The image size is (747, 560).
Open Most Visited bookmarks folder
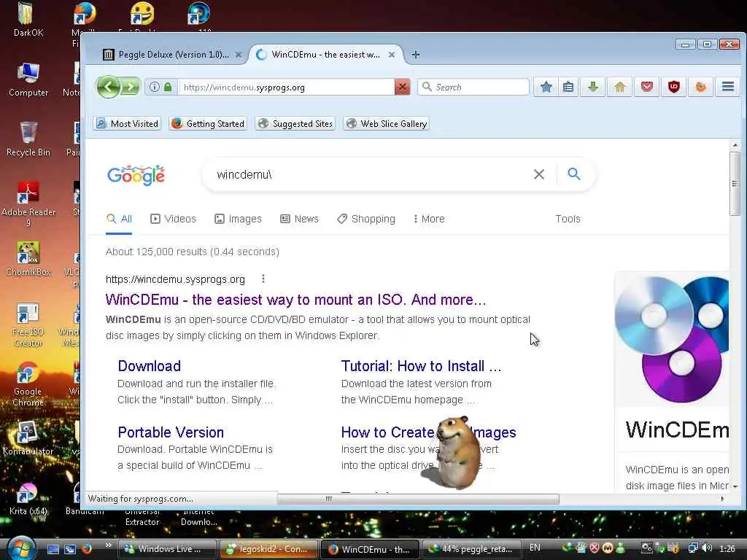[x=127, y=124]
